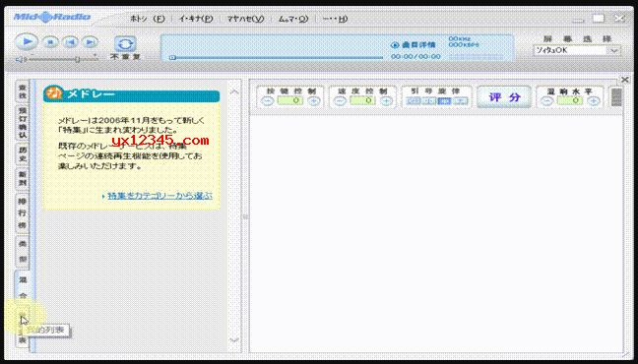Select the song details radio option
The image size is (638, 364).
(394, 45)
